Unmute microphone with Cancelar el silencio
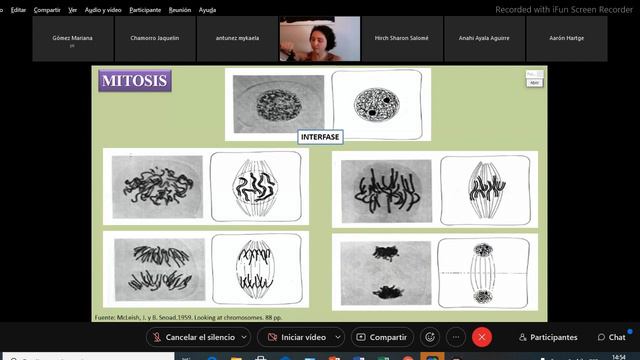Image resolution: width=640 pixels, height=360 pixels. pyautogui.click(x=194, y=337)
